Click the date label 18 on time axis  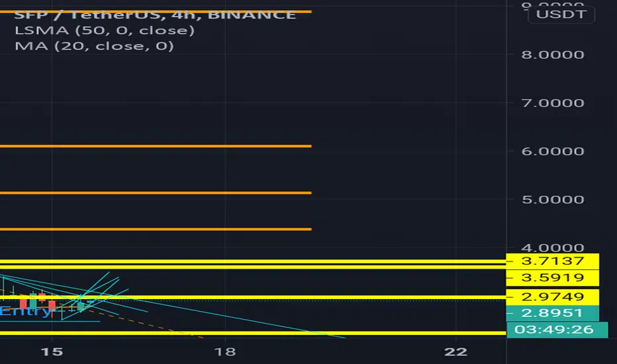225,351
